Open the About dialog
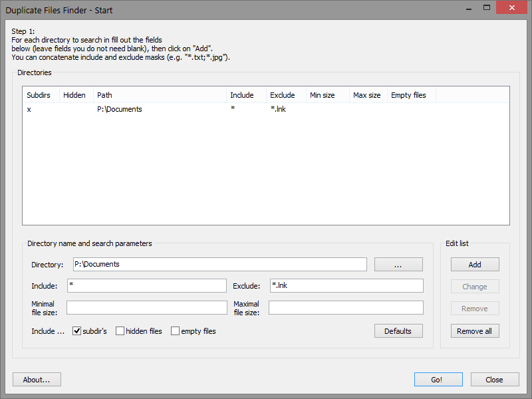Screen dimensions: 532x399 click(37, 380)
